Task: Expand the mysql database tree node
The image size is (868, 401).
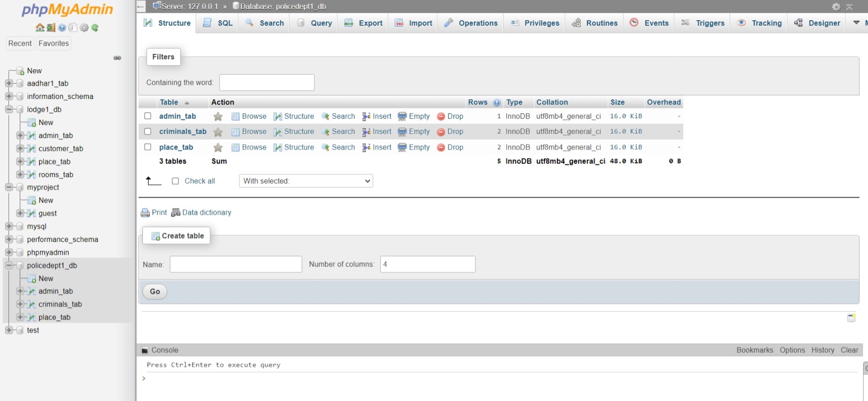Action: point(9,226)
